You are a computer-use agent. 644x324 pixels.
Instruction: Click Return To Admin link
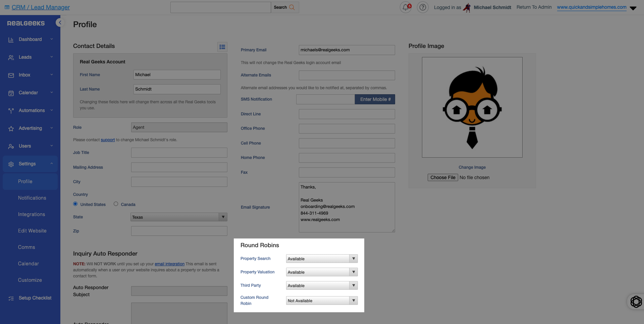pyautogui.click(x=534, y=7)
